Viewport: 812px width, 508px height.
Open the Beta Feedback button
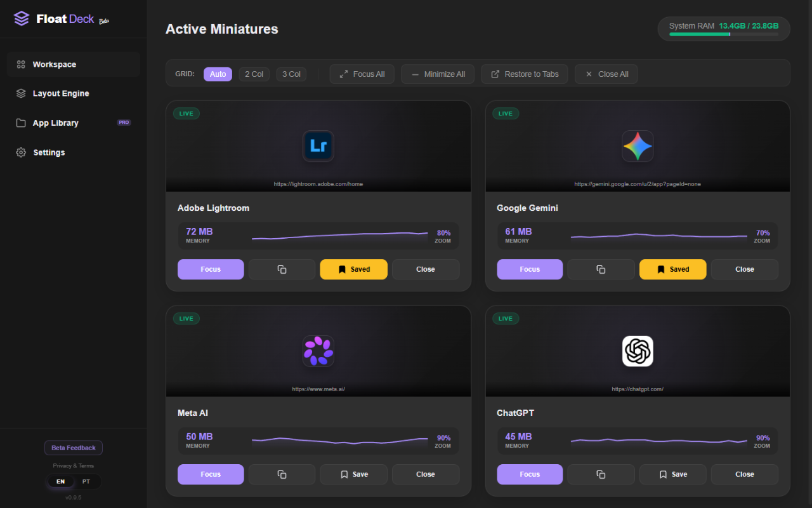tap(74, 448)
